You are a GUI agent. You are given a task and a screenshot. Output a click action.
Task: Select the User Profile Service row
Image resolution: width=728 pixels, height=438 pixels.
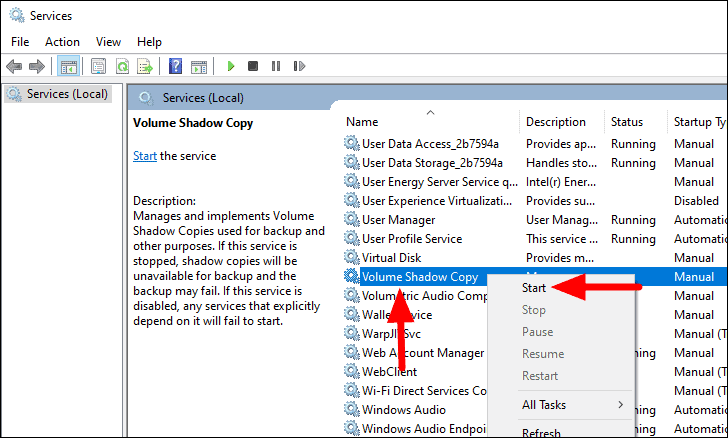pos(412,239)
